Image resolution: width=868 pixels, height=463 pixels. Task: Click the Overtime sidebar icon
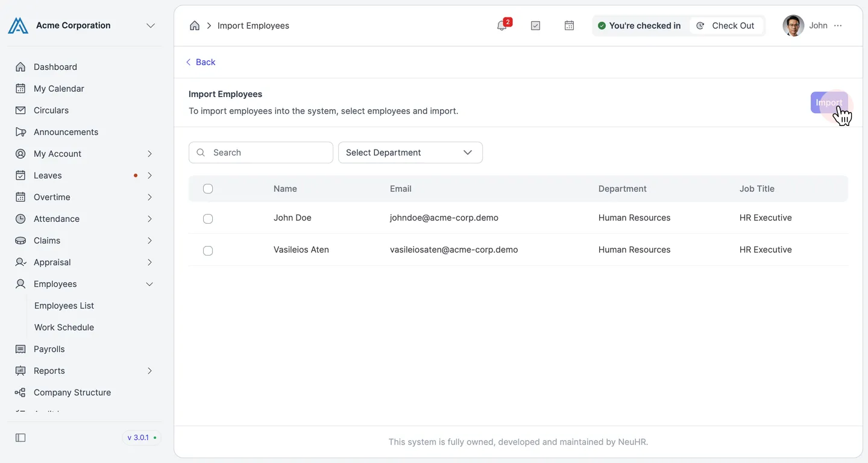pos(20,197)
